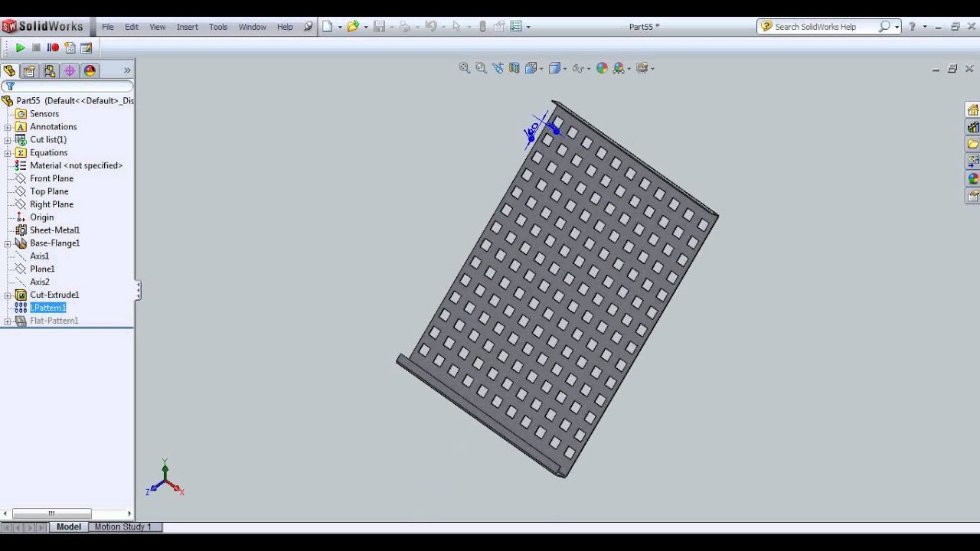
Task: Expand the Equations tree node
Action: (x=8, y=153)
